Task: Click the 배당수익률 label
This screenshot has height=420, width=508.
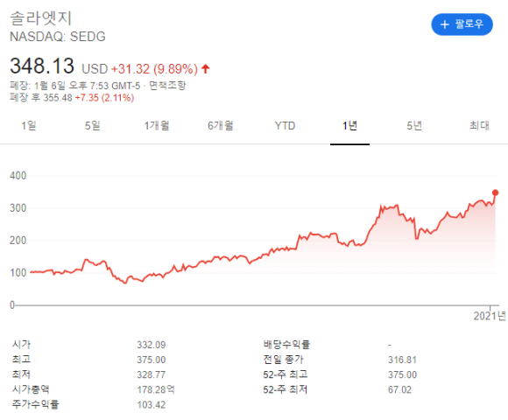Action: click(286, 345)
